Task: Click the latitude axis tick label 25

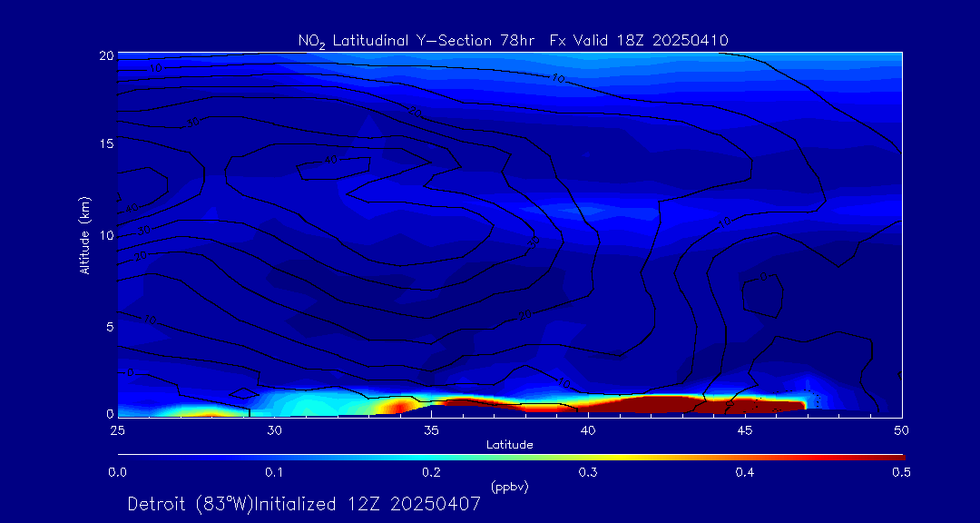Action: tap(117, 429)
